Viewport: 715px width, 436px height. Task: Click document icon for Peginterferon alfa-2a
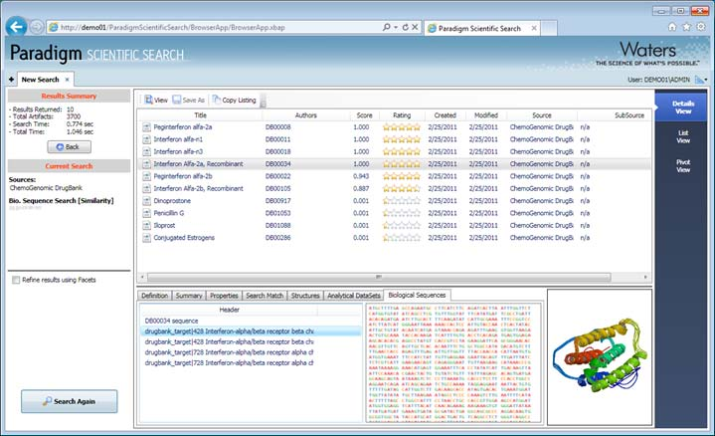[x=146, y=127]
